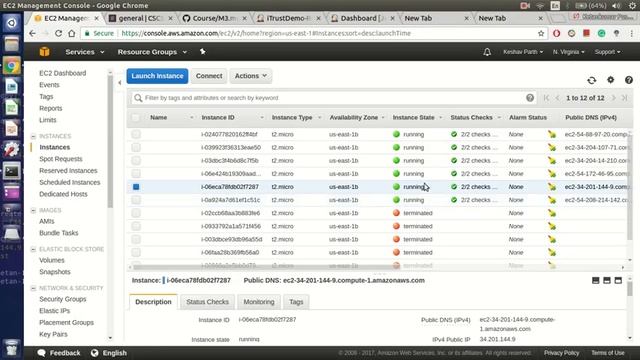
Task: Open the Services dropdown menu
Action: pyautogui.click(x=84, y=52)
